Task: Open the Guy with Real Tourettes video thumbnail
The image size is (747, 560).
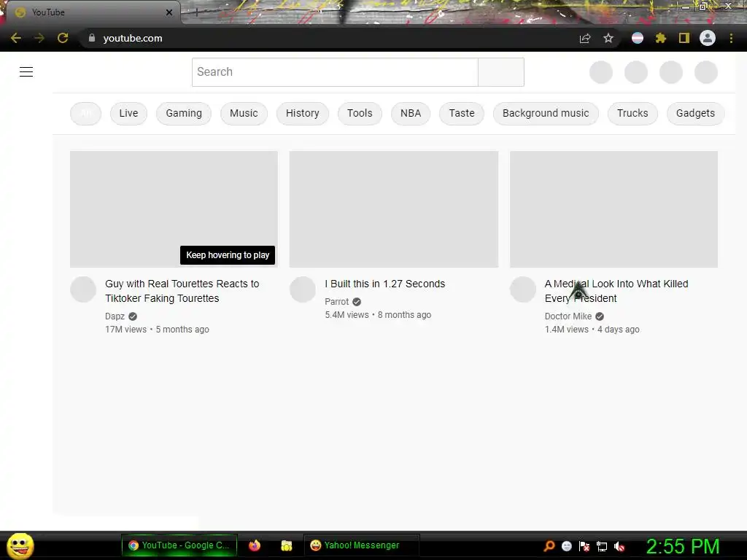Action: tap(174, 209)
